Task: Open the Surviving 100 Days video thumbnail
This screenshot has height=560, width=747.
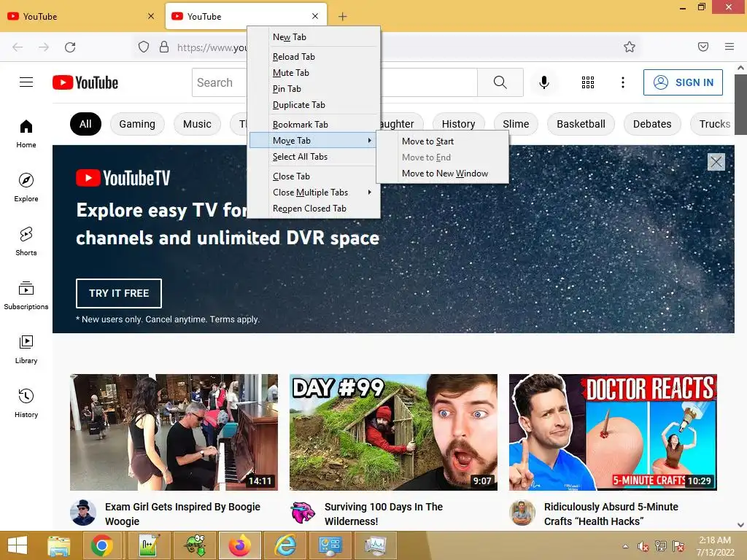Action: pos(393,432)
